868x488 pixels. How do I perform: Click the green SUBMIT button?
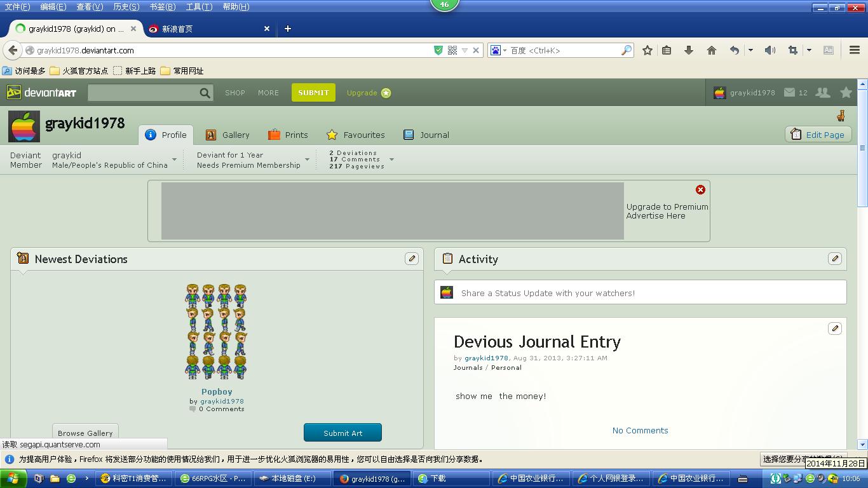point(313,92)
